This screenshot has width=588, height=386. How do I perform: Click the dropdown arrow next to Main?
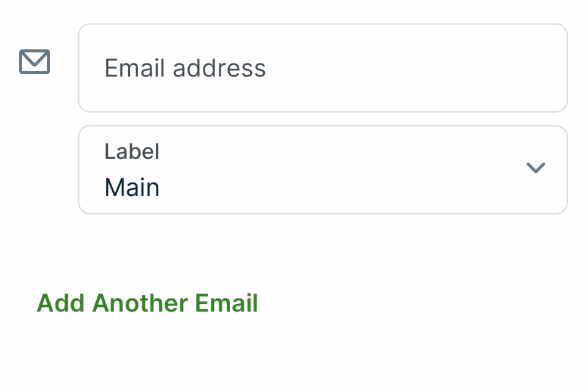click(x=535, y=168)
